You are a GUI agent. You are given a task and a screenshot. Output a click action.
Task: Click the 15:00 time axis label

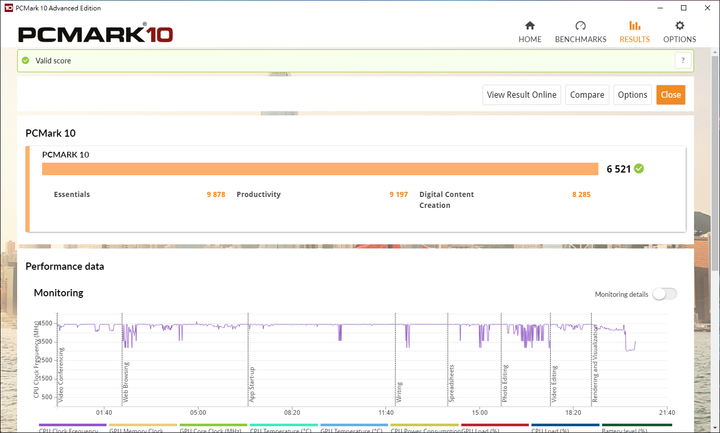479,412
